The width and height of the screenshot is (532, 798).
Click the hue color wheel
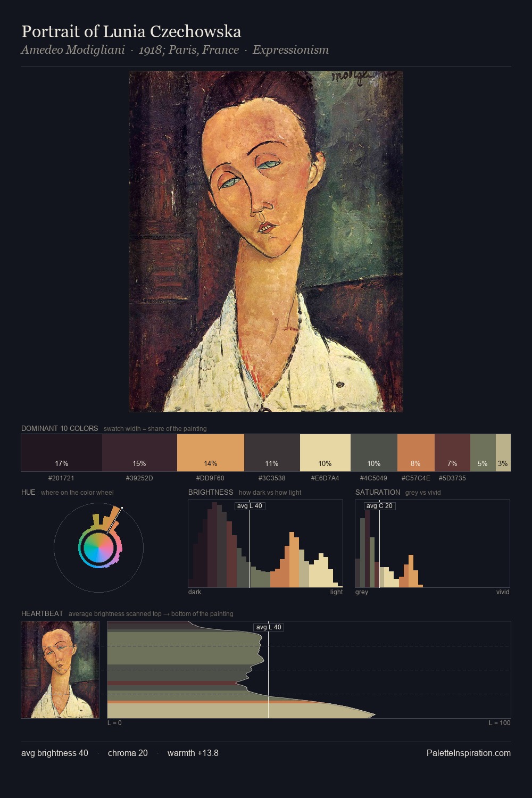coord(98,547)
